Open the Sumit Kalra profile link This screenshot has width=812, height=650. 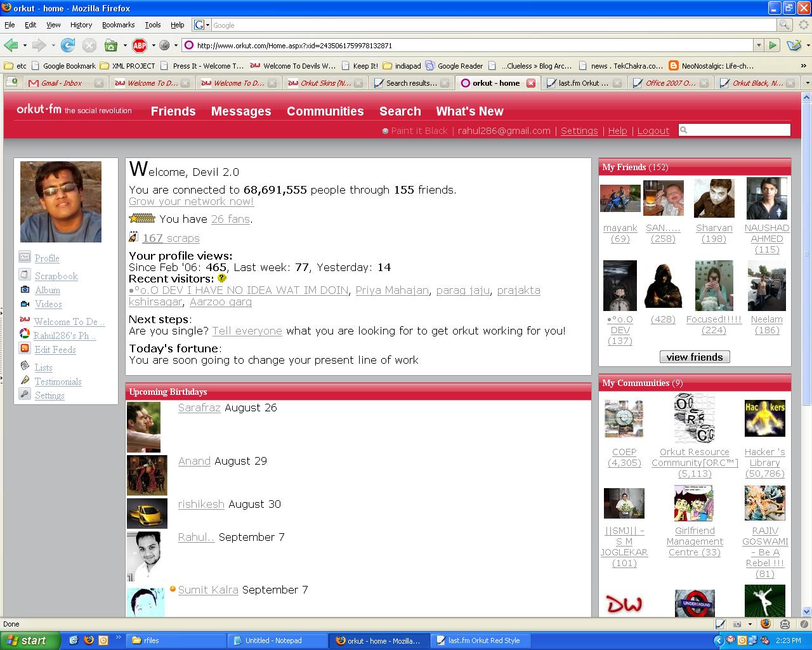tap(208, 590)
